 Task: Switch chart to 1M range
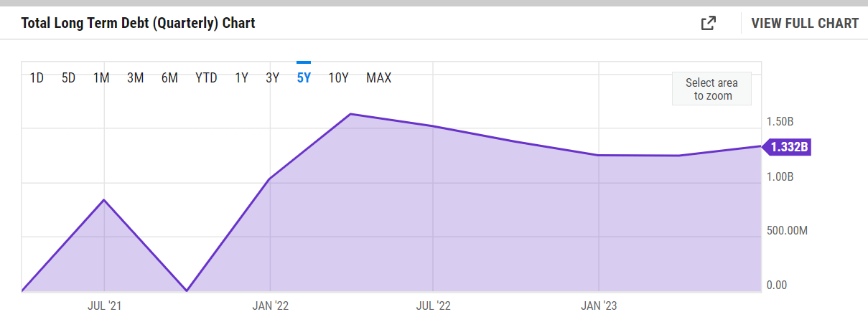coord(101,78)
